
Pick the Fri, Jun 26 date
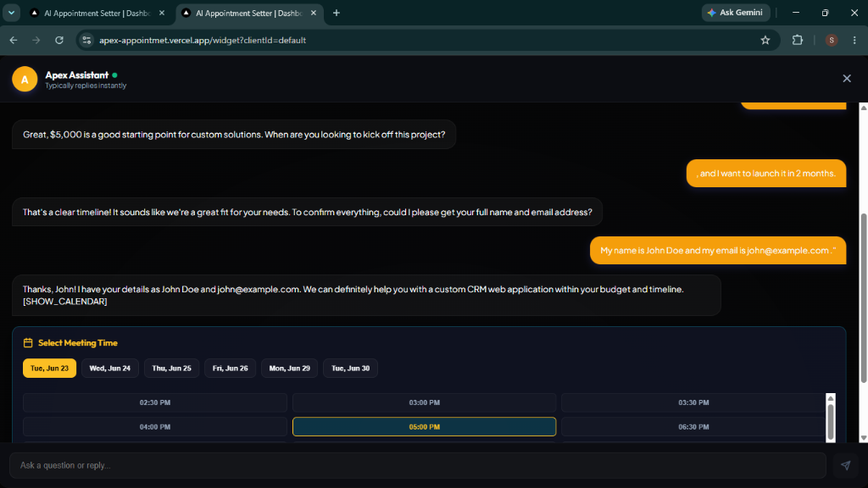tap(231, 369)
